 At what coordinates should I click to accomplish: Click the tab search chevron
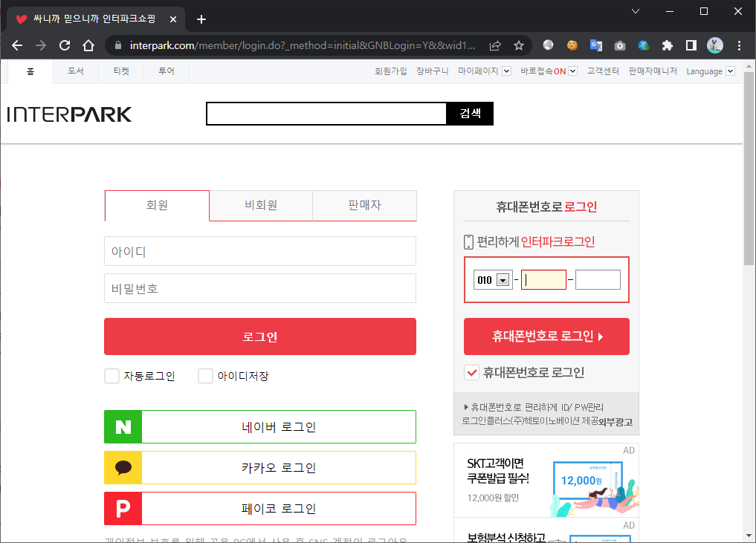(636, 11)
